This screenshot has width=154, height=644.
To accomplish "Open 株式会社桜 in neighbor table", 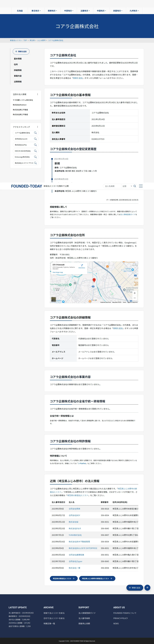I will 74,522.
